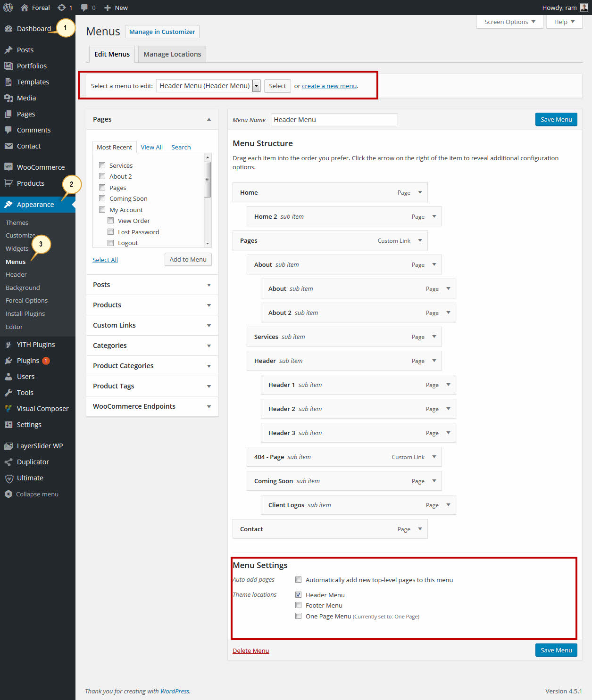Click the Manage in Customizer button
592x700 pixels.
pos(162,32)
